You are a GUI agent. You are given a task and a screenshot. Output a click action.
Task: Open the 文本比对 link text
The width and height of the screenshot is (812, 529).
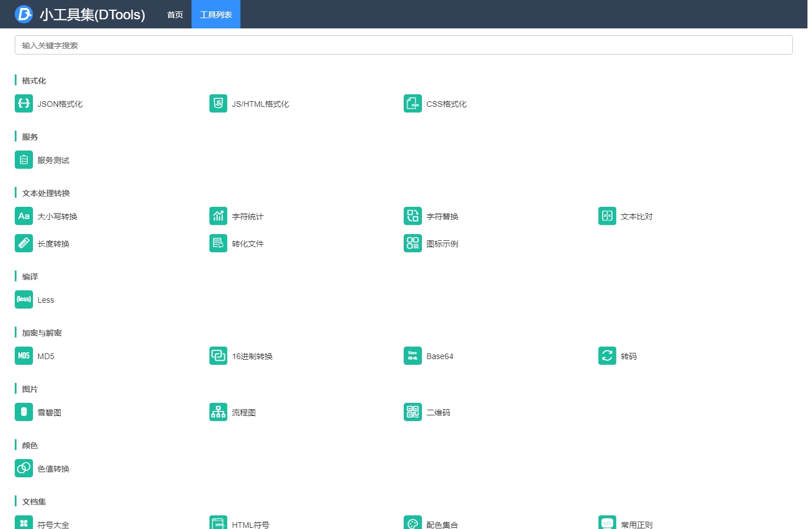[x=637, y=216]
